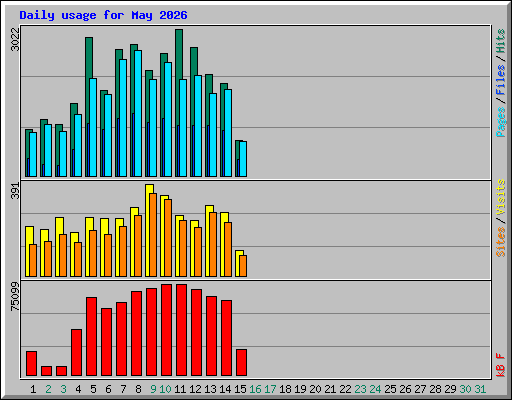Click day 30 on the x-axis
Image resolution: width=512 pixels, height=400 pixels.
point(465,389)
